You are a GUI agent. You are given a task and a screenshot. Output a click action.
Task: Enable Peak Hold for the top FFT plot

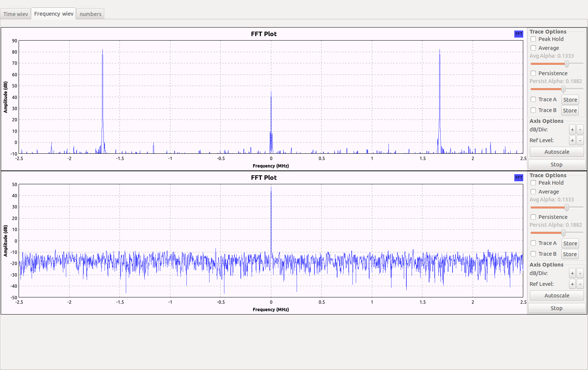click(533, 39)
